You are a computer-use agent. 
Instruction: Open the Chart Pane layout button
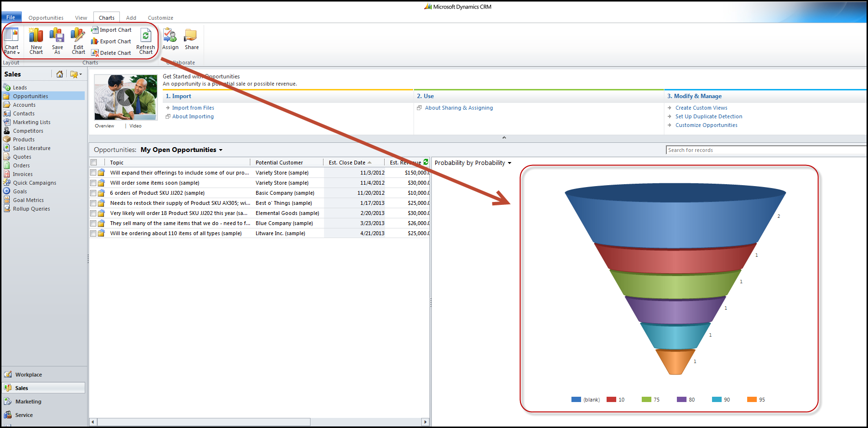coord(12,41)
